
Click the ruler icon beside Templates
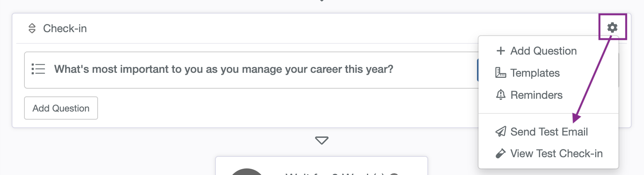pos(501,73)
